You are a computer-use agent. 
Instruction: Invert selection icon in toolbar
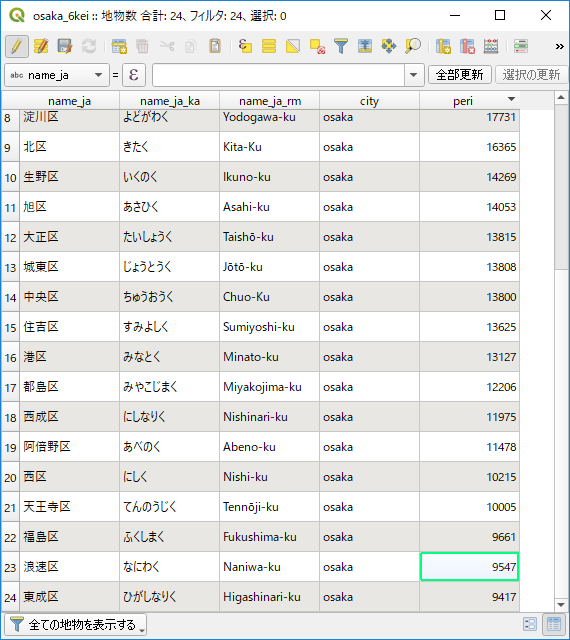293,46
